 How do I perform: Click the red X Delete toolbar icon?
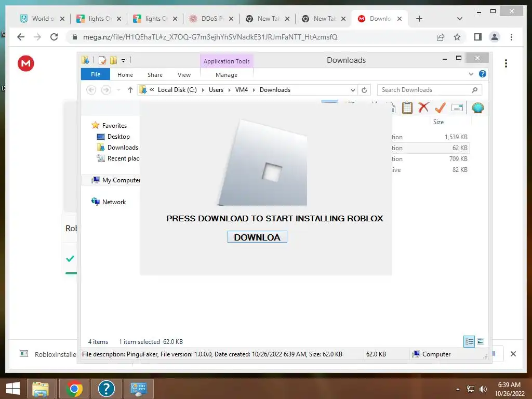point(423,108)
